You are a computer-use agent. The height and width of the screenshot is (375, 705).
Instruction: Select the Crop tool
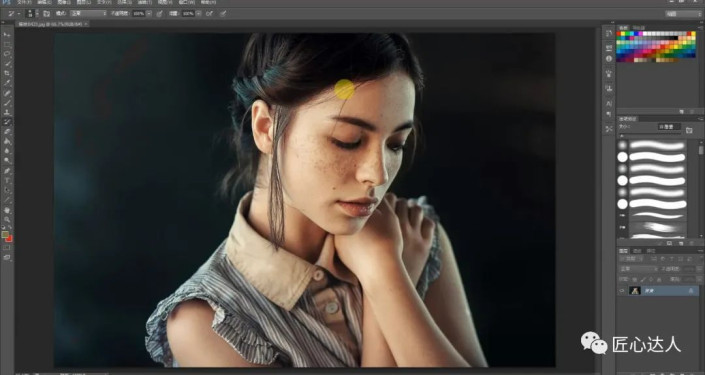(x=7, y=73)
